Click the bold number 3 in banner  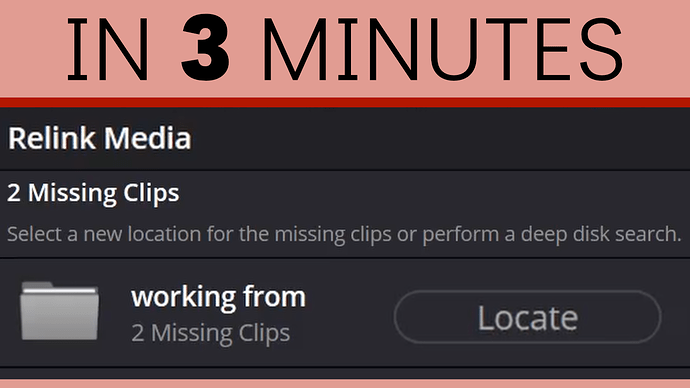[x=206, y=48]
